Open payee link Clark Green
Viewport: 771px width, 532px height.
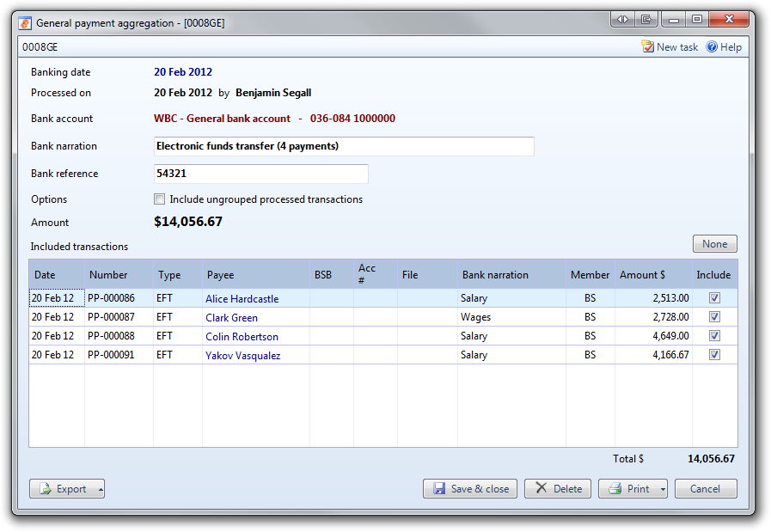231,318
